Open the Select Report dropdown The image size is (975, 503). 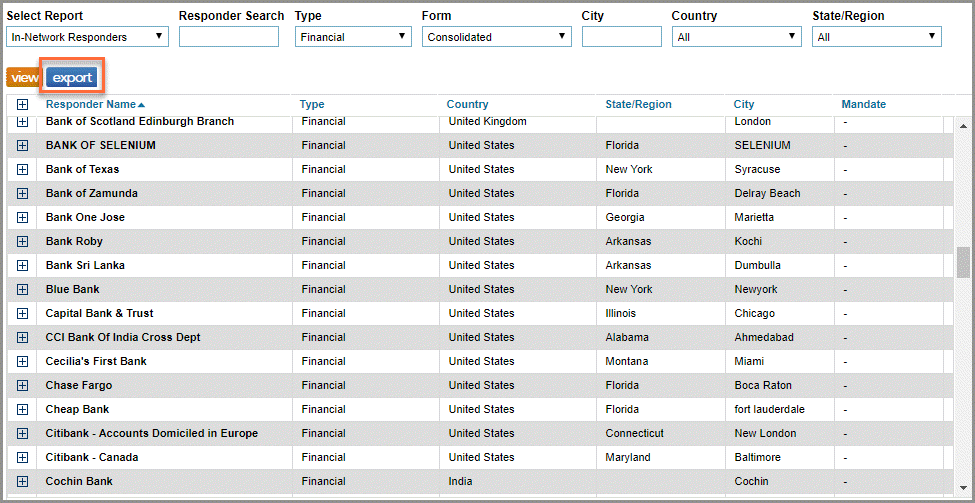click(87, 37)
